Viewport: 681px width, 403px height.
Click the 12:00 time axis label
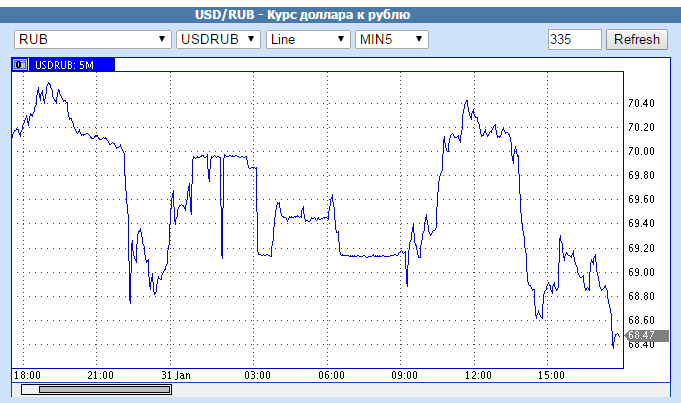[x=478, y=375]
